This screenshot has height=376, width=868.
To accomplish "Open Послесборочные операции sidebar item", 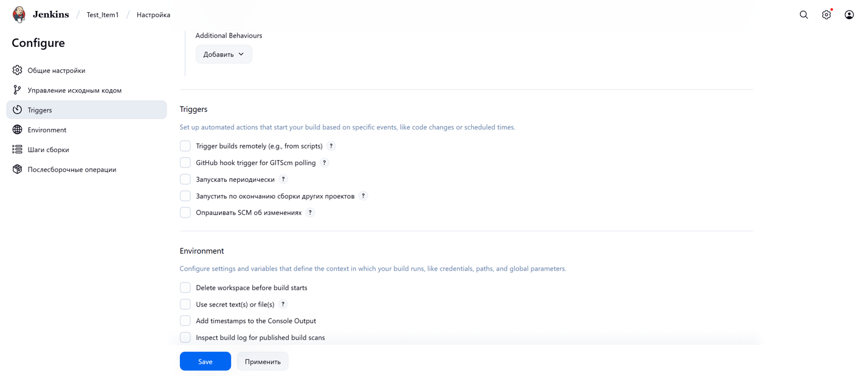I will 72,170.
